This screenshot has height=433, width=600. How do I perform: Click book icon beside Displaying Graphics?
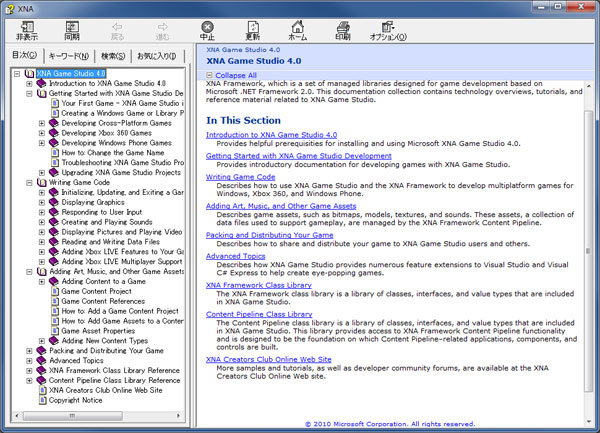point(54,202)
